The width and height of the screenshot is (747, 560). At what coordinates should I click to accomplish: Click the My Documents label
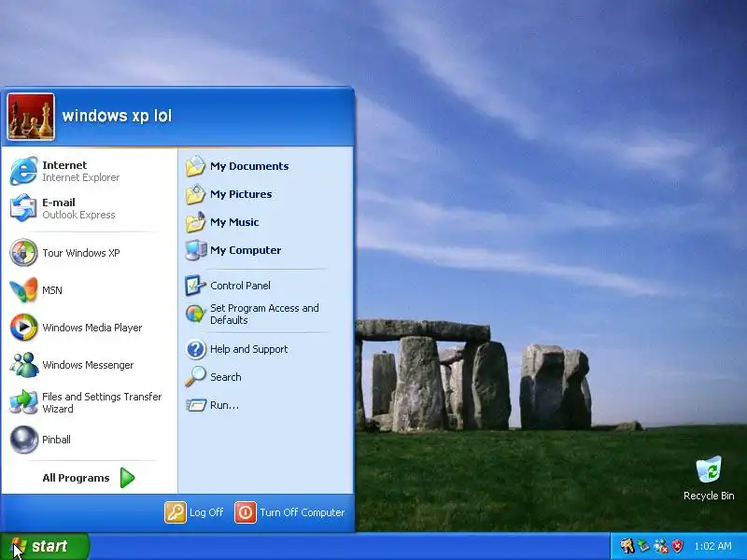[x=249, y=166]
